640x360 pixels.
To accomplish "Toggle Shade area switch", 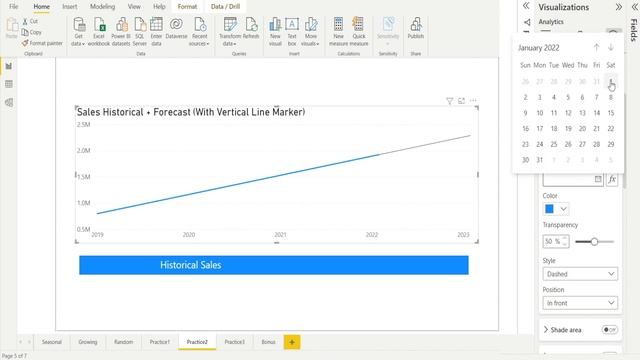I will [x=609, y=330].
